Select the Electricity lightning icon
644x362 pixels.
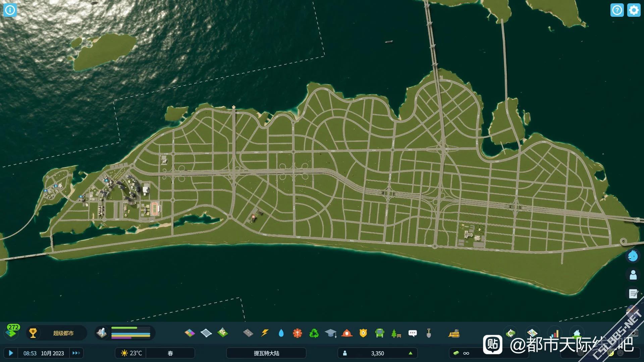click(265, 333)
